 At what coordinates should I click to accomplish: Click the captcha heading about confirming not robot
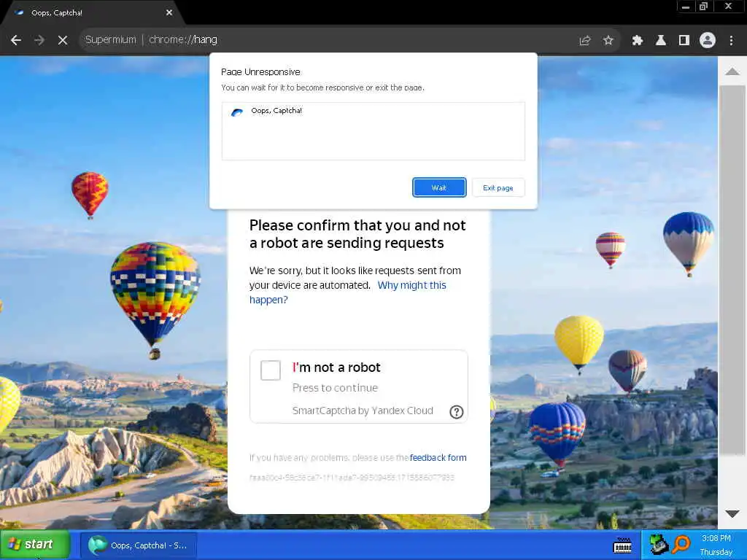(357, 234)
